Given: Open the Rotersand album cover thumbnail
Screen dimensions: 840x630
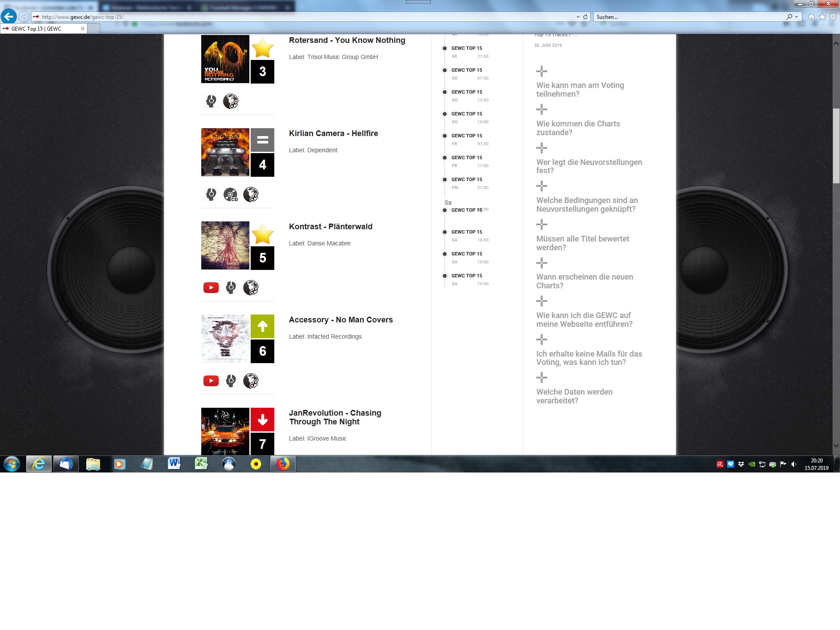Looking at the screenshot, I should coord(225,59).
